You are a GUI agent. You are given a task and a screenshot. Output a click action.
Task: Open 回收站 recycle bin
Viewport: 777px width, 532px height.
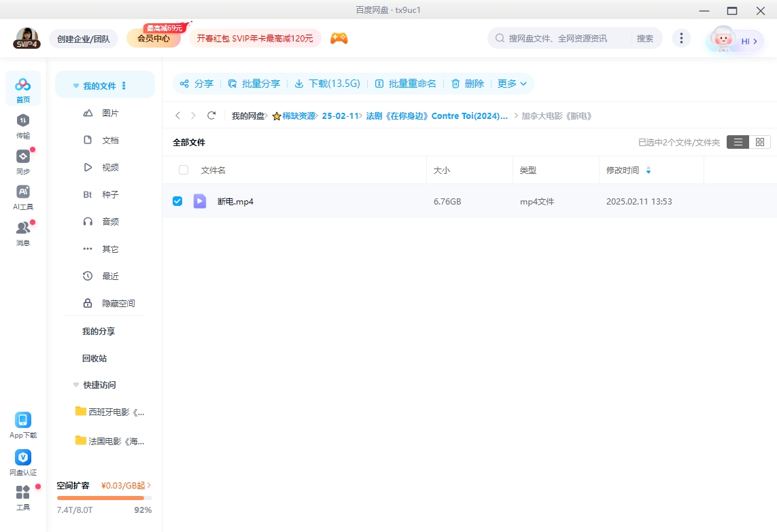pos(94,358)
